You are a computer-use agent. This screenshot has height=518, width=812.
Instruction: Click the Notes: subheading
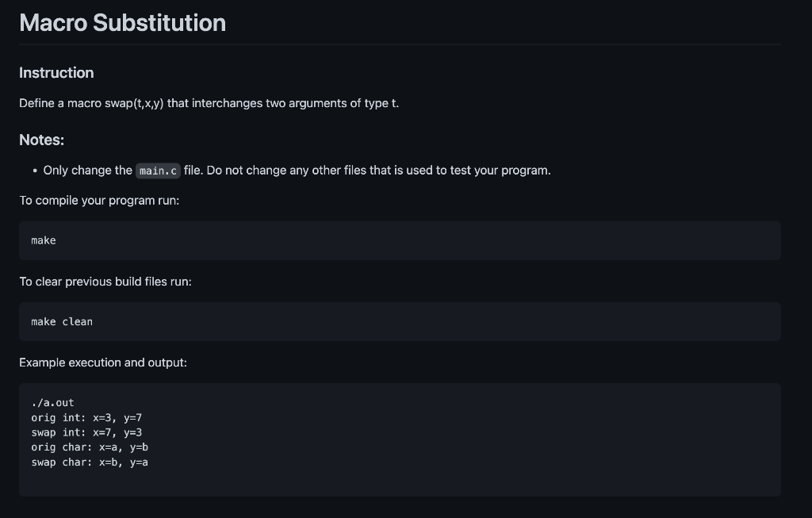point(41,140)
